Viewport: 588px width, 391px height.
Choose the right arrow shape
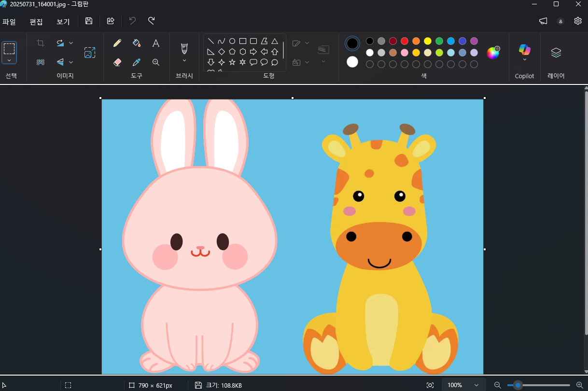pos(253,52)
